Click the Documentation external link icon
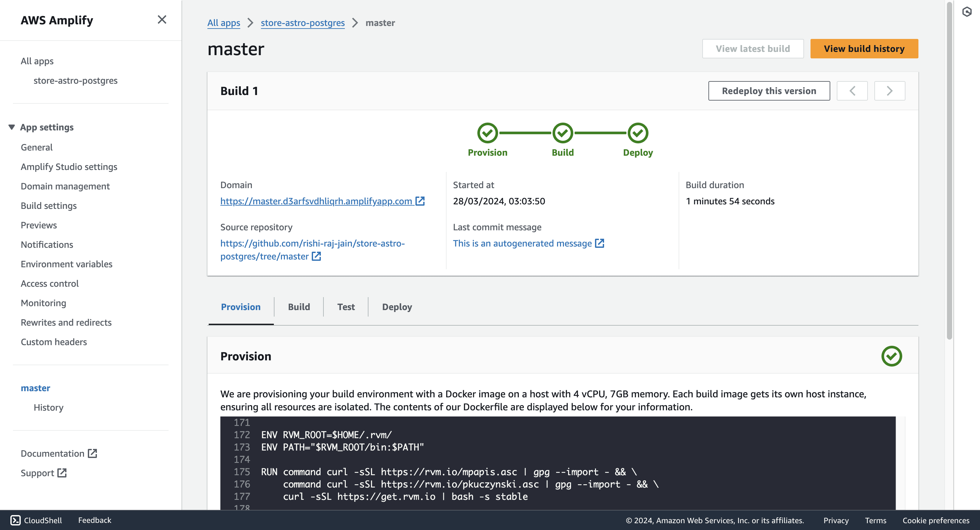This screenshot has height=530, width=980. [92, 453]
